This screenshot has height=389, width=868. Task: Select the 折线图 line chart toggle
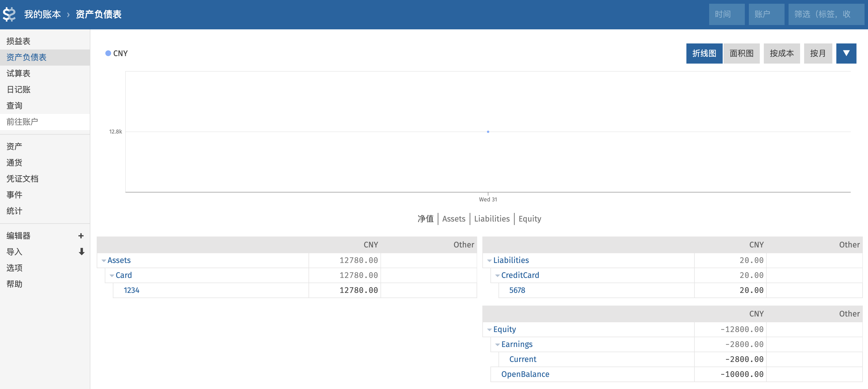tap(704, 53)
